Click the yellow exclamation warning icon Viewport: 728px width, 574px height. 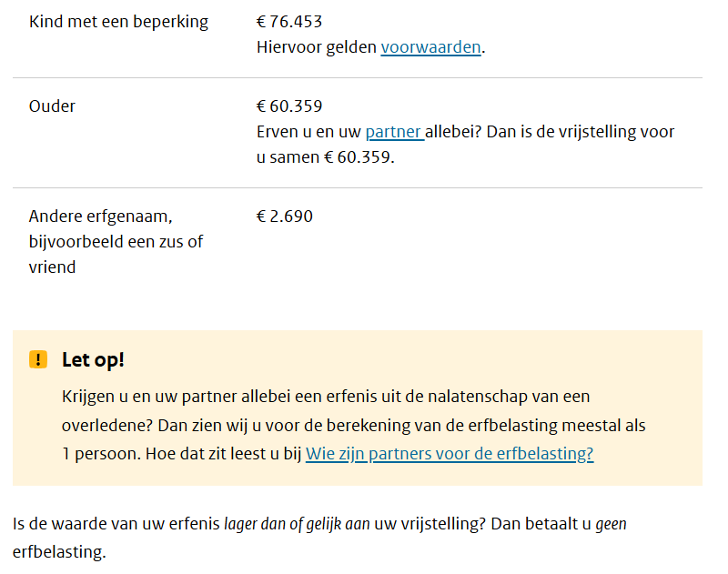[x=37, y=359]
